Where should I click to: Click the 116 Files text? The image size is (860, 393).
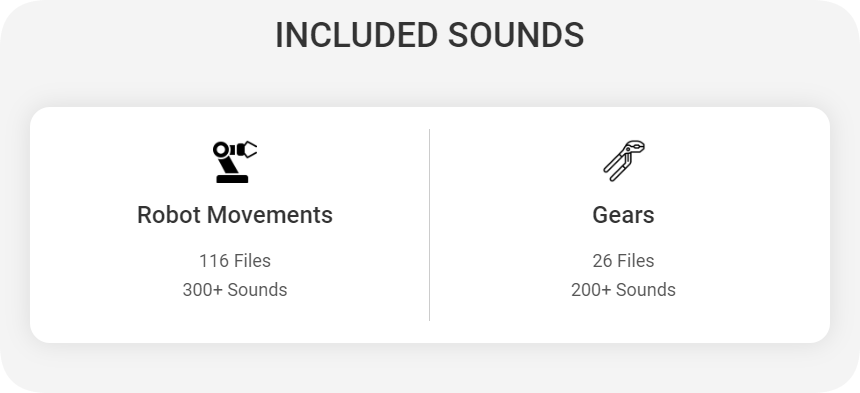[235, 261]
